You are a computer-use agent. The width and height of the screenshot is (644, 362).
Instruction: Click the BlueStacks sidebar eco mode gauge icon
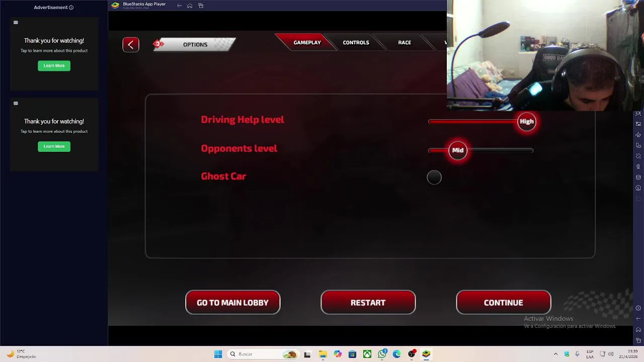click(638, 188)
